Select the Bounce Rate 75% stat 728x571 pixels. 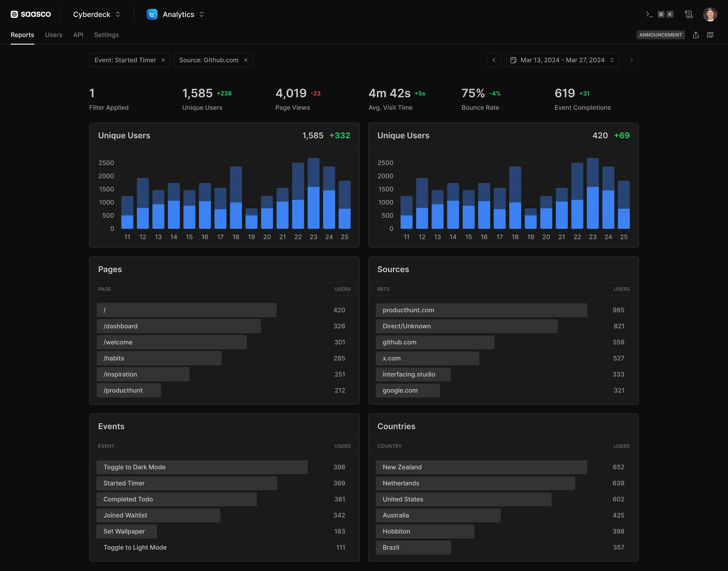pyautogui.click(x=481, y=99)
